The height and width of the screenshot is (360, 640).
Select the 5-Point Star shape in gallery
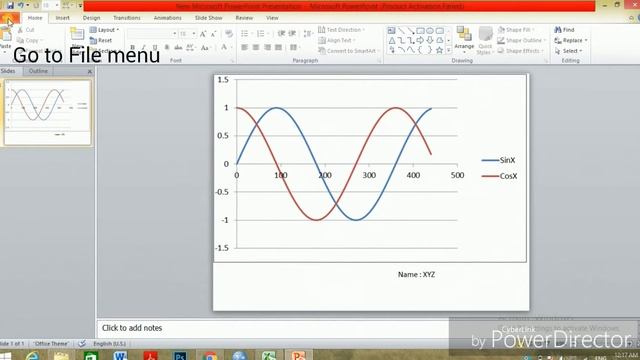point(439,50)
